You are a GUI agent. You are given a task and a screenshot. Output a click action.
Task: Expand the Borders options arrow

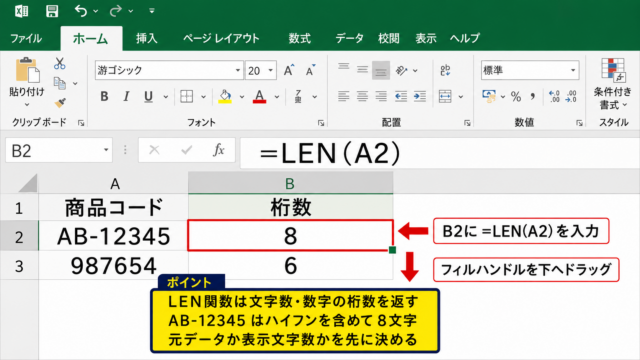203,97
